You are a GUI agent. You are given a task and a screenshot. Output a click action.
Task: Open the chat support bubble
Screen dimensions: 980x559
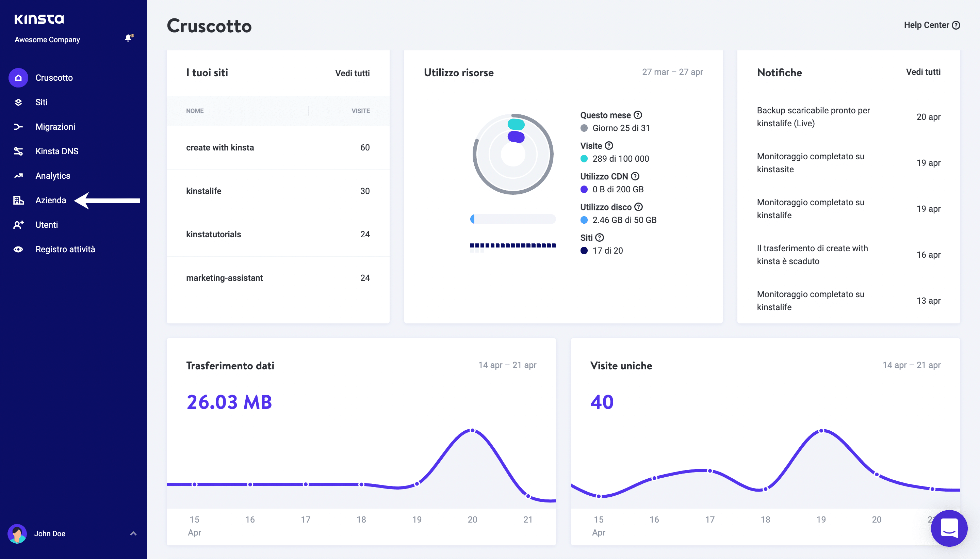949,528
